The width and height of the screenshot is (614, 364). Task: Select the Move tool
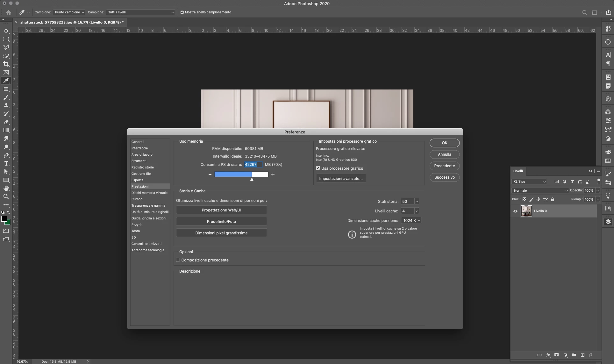coord(6,31)
